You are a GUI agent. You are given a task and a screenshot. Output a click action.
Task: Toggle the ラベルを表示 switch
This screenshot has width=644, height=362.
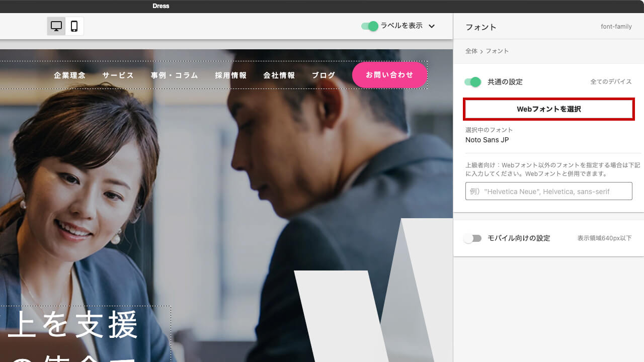point(369,26)
